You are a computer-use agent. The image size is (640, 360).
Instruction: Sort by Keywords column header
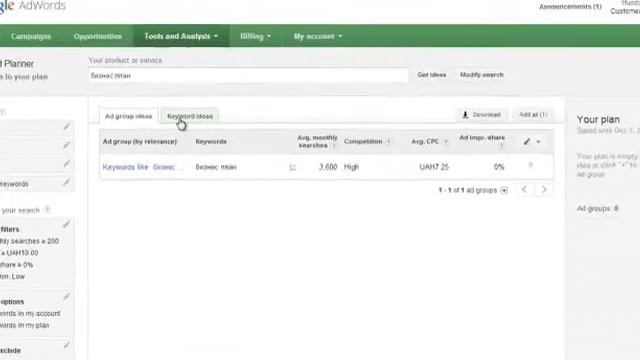click(x=211, y=142)
